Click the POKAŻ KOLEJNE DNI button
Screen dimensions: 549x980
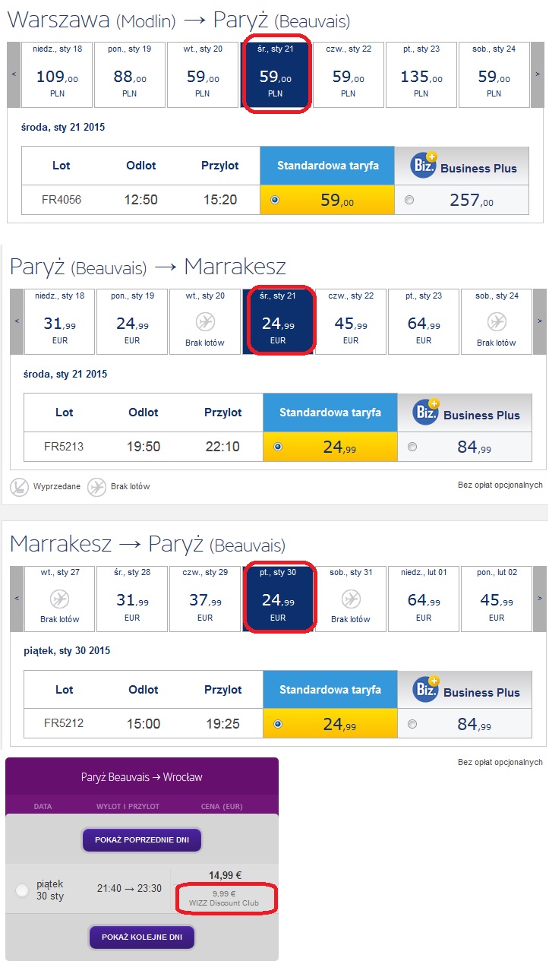pyautogui.click(x=142, y=937)
